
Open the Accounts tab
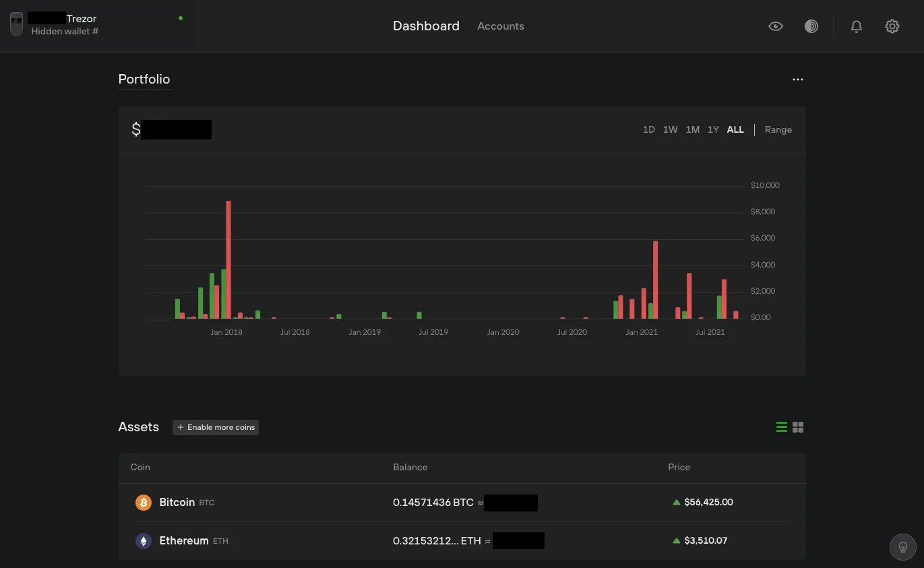tap(500, 26)
